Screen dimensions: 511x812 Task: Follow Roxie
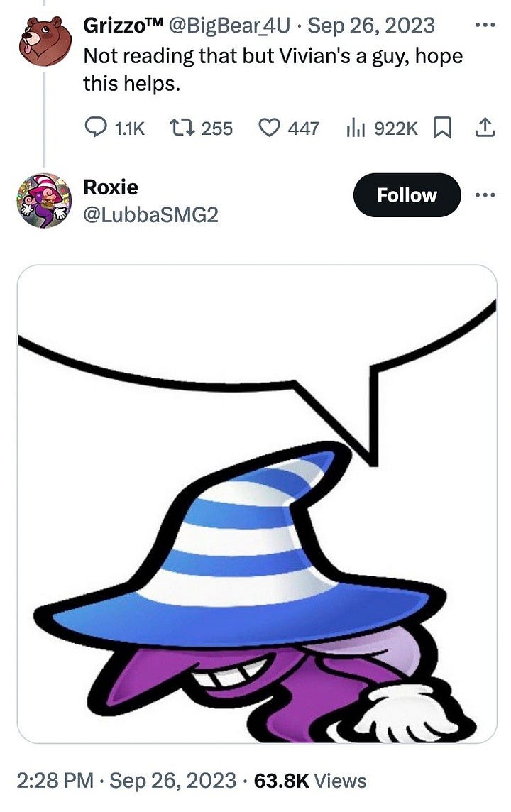[407, 195]
